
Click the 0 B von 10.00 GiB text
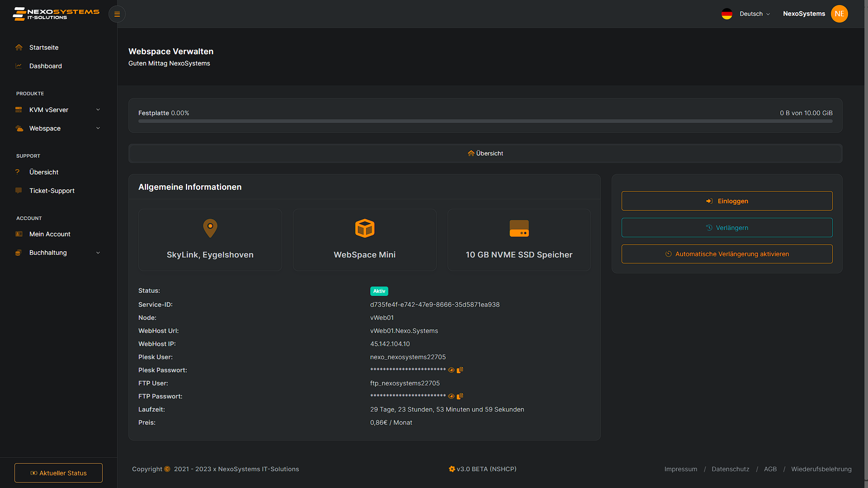[x=806, y=113]
